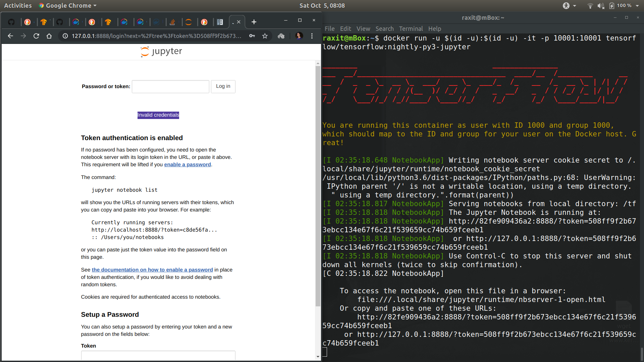Click the page scrollbar down arrow
644x362 pixels.
click(318, 357)
